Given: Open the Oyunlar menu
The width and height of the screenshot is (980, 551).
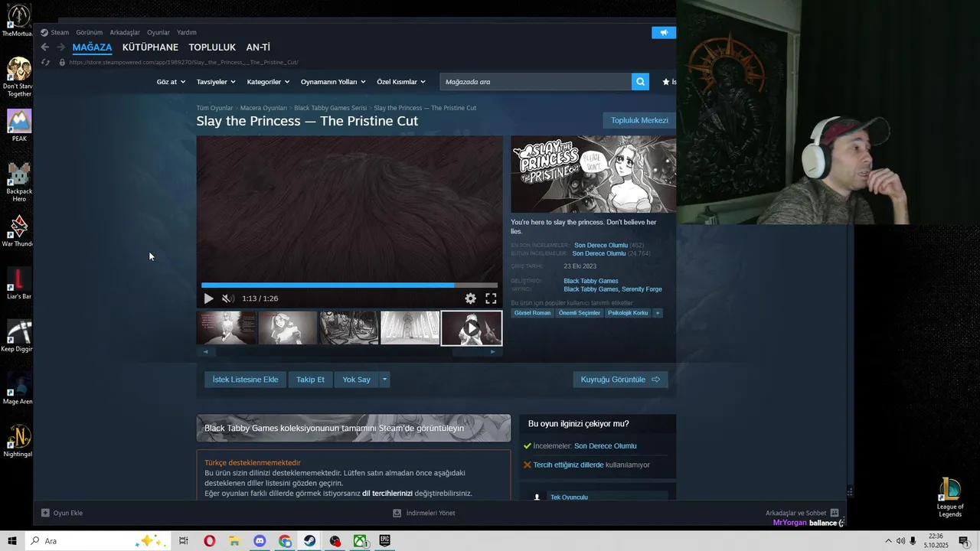Looking at the screenshot, I should tap(158, 32).
